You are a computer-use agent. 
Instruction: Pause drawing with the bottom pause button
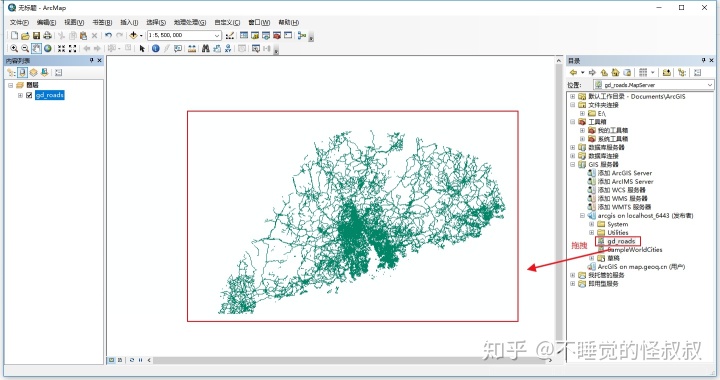(x=140, y=360)
